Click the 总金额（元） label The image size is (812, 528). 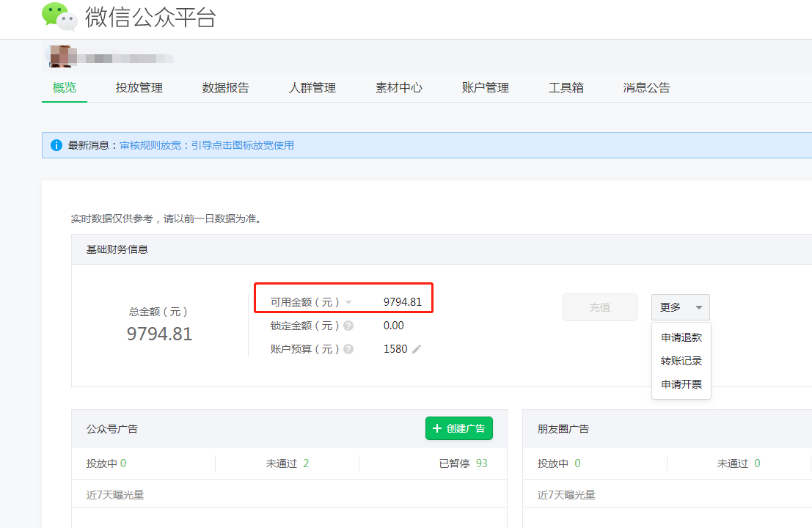(x=158, y=312)
